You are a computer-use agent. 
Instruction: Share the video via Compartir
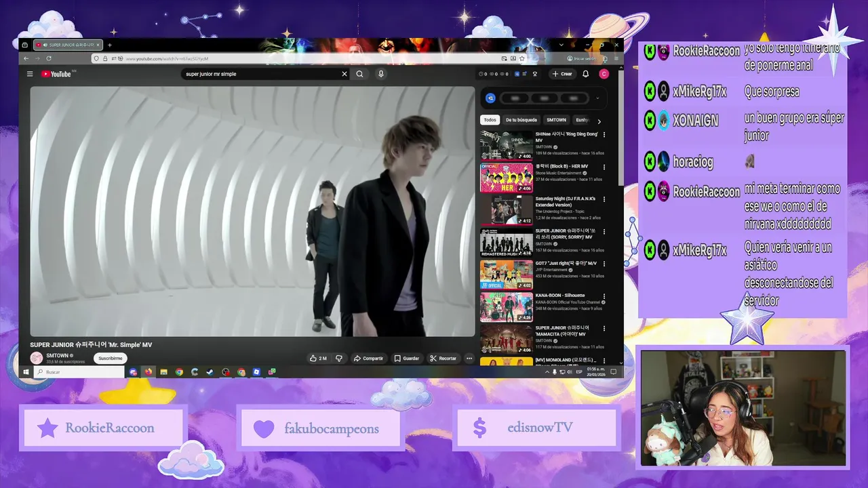[368, 358]
